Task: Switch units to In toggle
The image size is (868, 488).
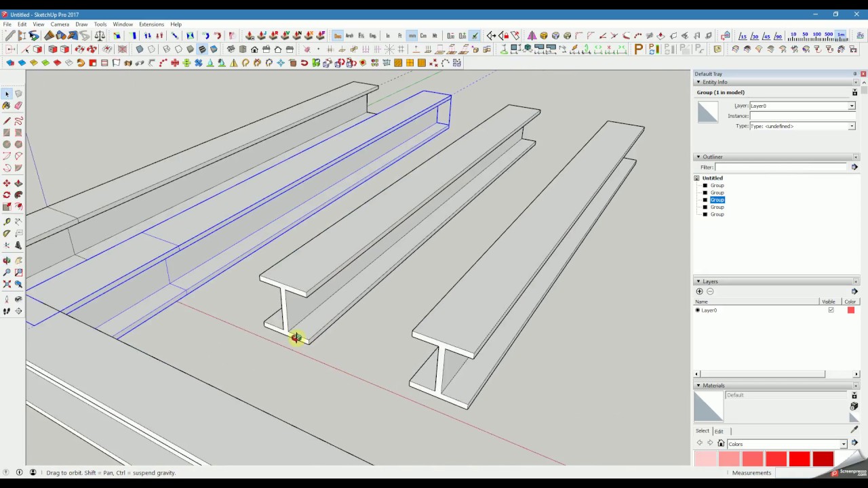Action: pyautogui.click(x=388, y=36)
